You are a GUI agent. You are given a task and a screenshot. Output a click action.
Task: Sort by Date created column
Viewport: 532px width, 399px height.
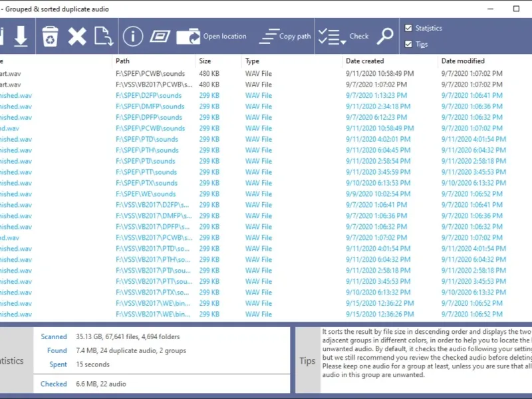click(x=364, y=61)
